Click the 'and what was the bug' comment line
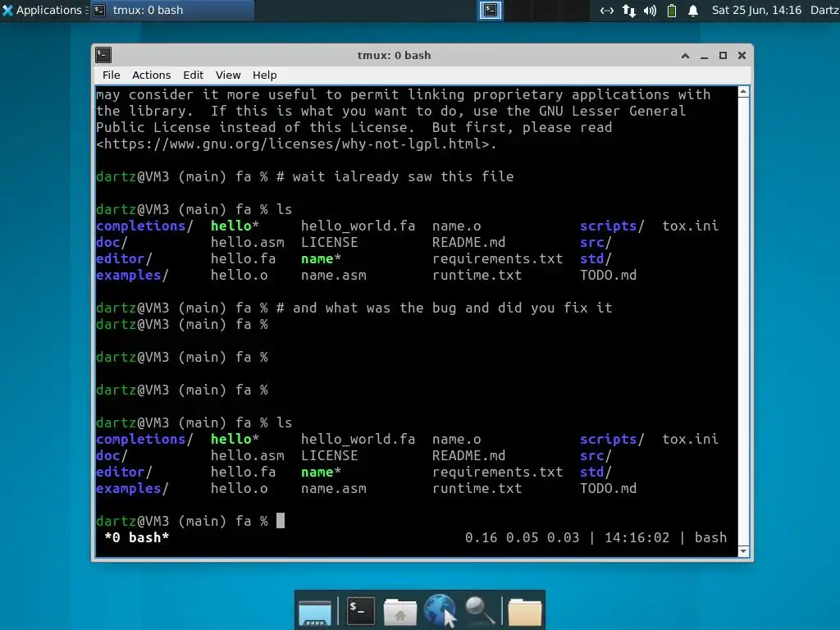Viewport: 840px width, 630px height. click(x=444, y=308)
